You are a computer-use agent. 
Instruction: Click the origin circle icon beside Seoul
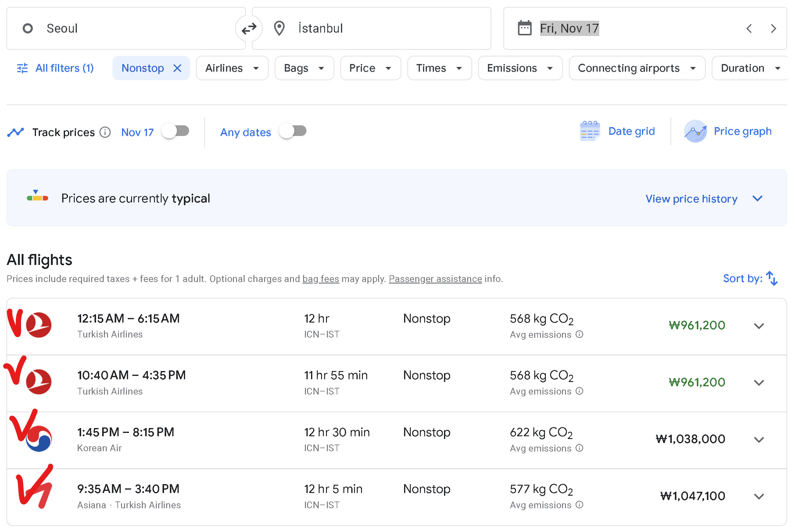[x=27, y=28]
